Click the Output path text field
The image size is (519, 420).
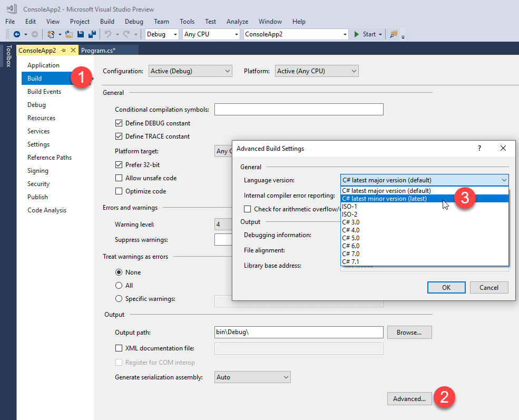[299, 333]
